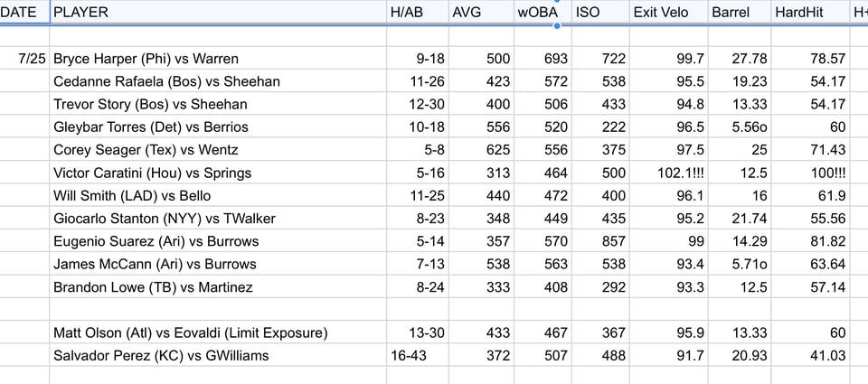The width and height of the screenshot is (868, 384).
Task: Select the Bryce Harper (Phi) vs Warren cell
Action: click(218, 58)
